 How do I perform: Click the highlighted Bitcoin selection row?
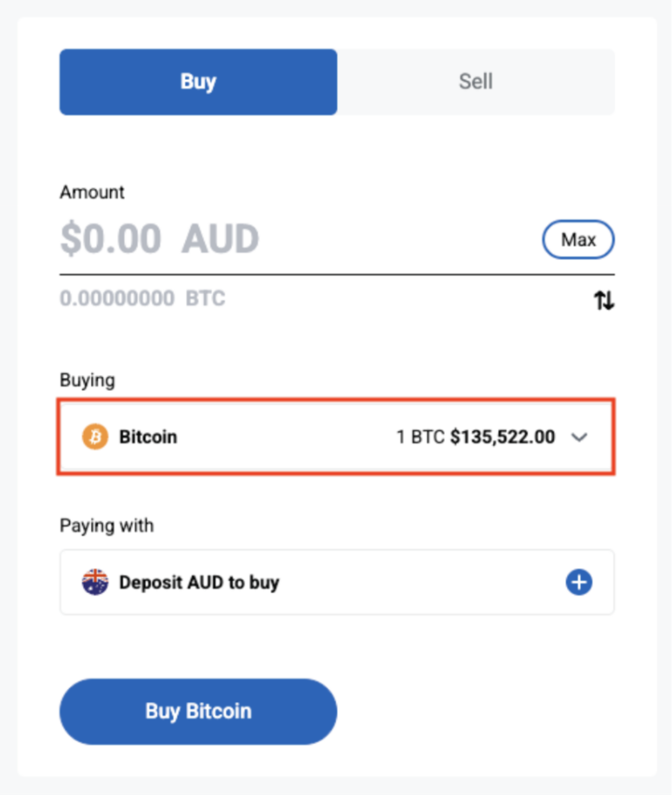coord(336,436)
